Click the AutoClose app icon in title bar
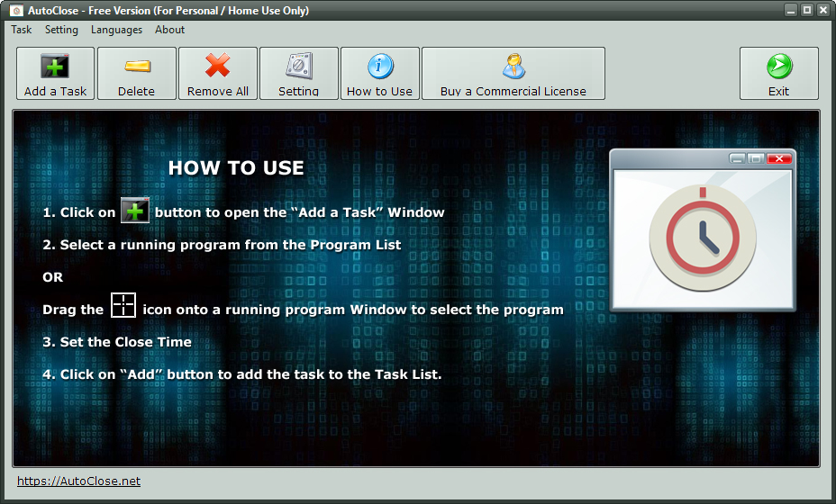836x504 pixels. point(15,11)
